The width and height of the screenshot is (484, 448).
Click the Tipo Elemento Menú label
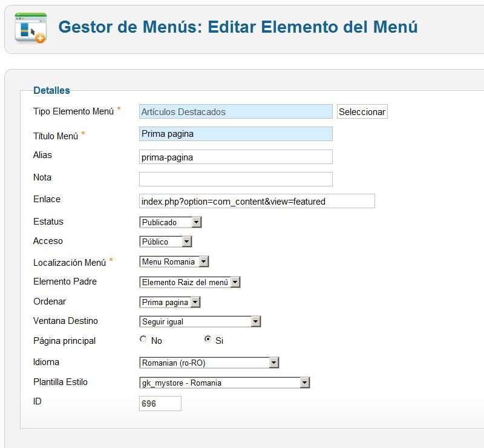[73, 111]
